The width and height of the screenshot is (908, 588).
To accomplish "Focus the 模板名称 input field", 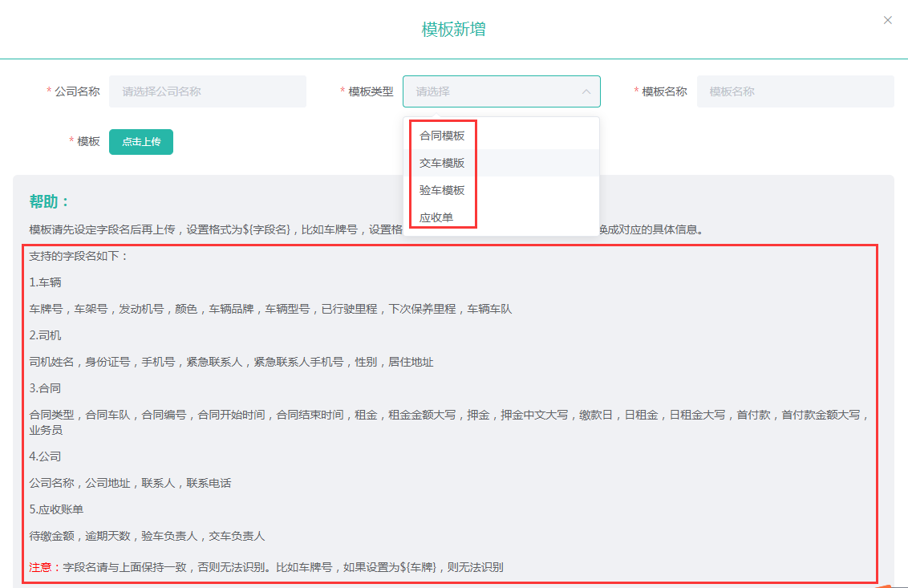I will tap(794, 91).
